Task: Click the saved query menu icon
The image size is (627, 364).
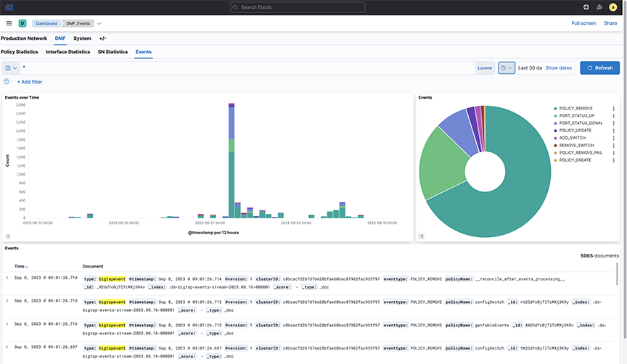Action: 11,68
